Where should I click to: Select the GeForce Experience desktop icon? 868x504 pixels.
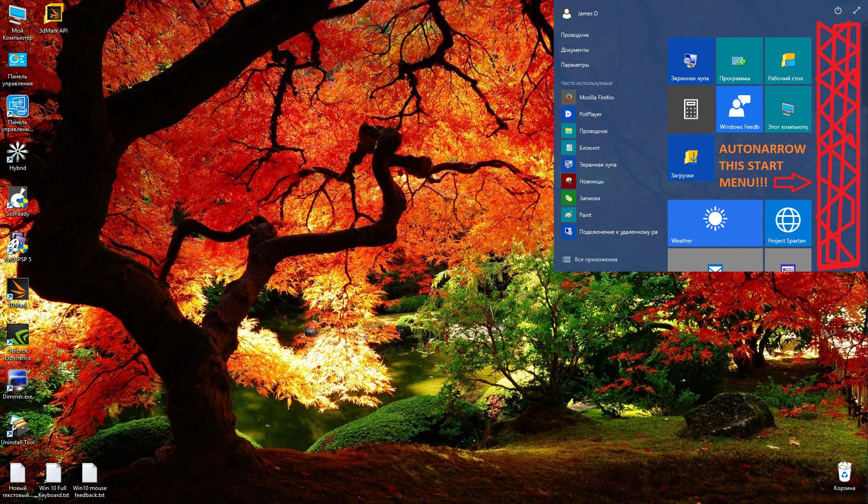18,343
